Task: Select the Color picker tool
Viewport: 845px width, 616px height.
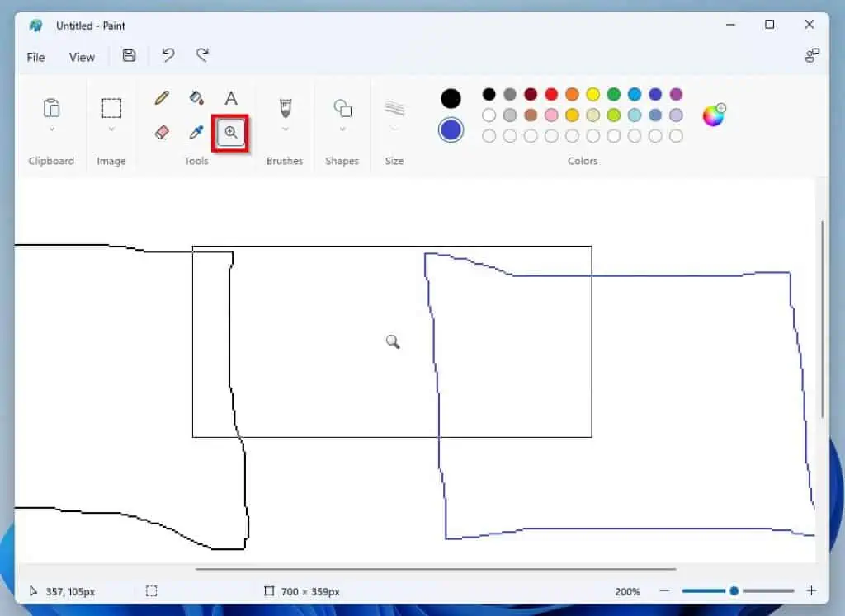Action: pyautogui.click(x=196, y=132)
